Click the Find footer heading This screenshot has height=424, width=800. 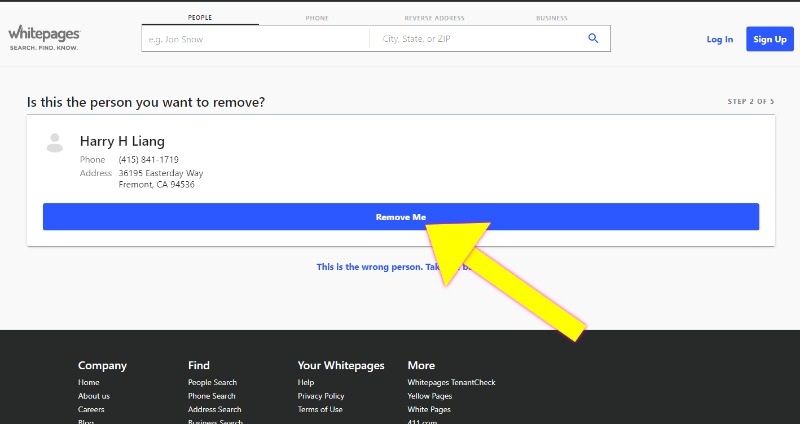click(198, 365)
